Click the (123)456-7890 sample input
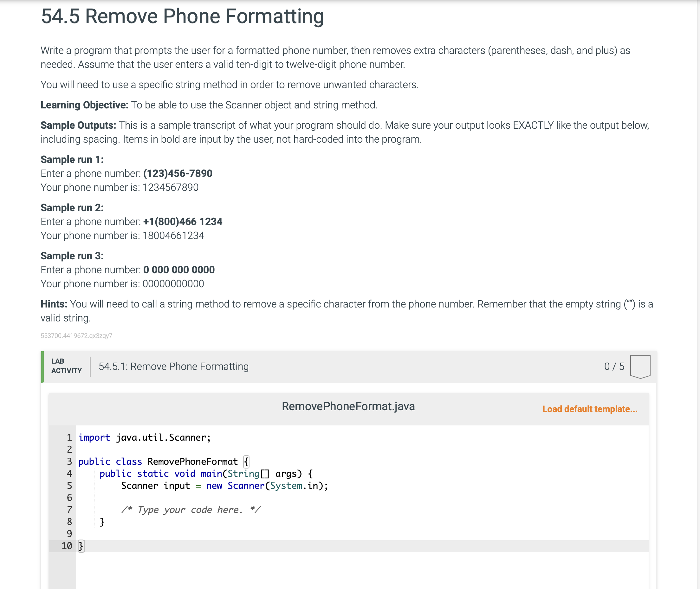The image size is (700, 589). [178, 173]
